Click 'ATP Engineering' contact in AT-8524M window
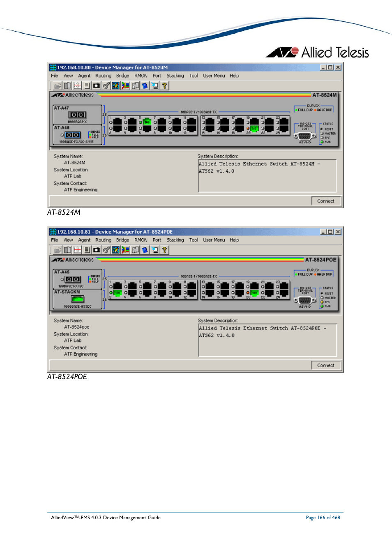The height and width of the screenshot is (555, 392). click(81, 190)
